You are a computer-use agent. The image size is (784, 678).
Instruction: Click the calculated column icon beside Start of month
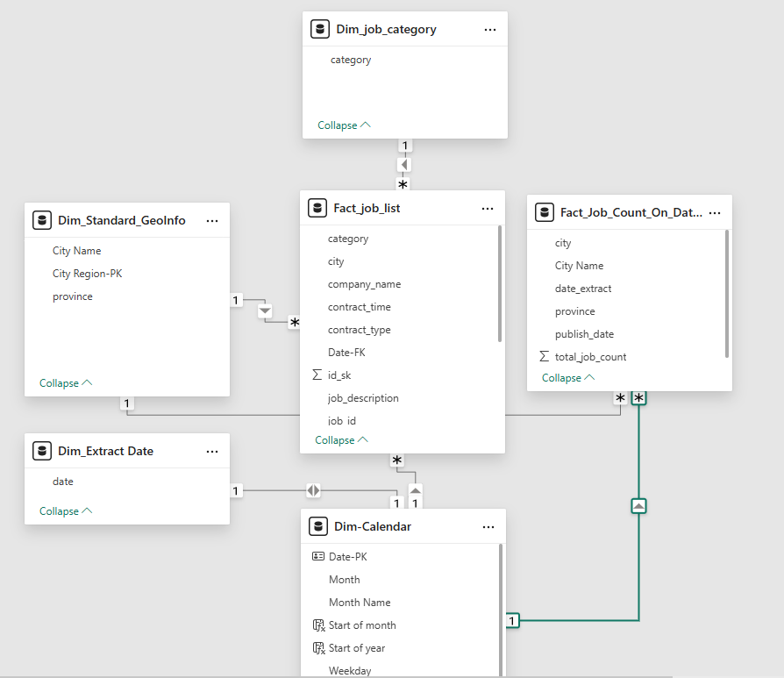pyautogui.click(x=318, y=625)
